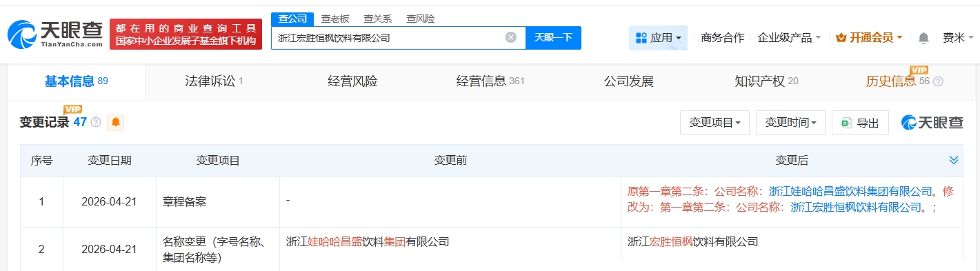The width and height of the screenshot is (980, 271).
Task: Click the 2026-04-21 date in row 2
Action: [110, 250]
